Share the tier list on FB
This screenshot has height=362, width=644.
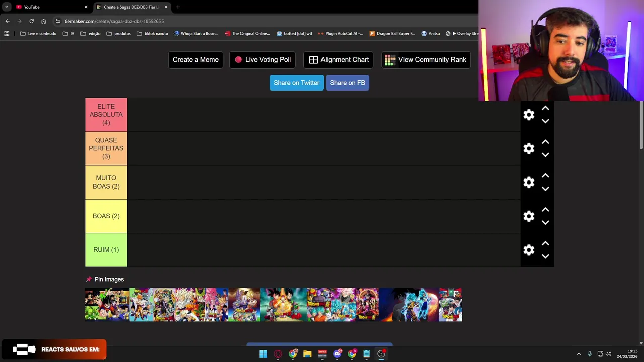pyautogui.click(x=347, y=83)
